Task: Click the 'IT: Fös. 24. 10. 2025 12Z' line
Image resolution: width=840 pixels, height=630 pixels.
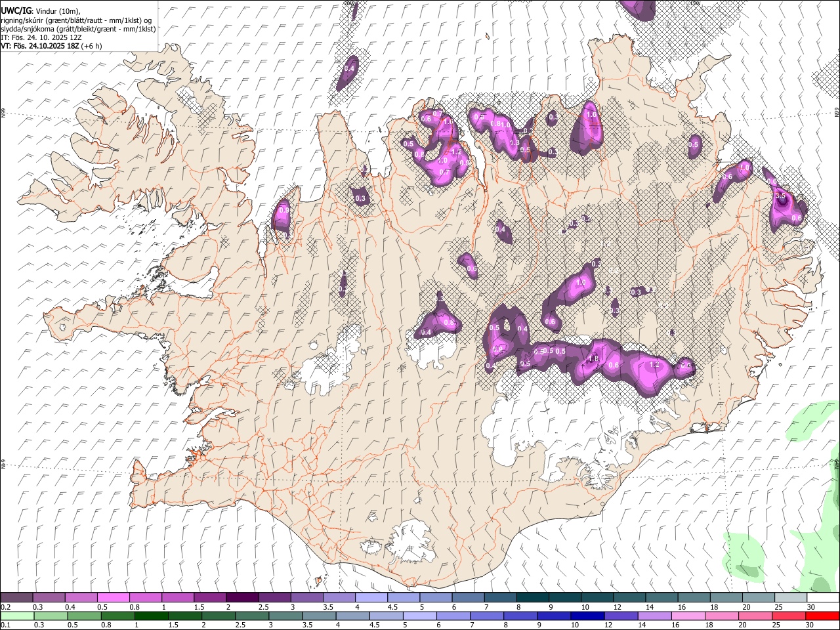Action: coord(41,37)
